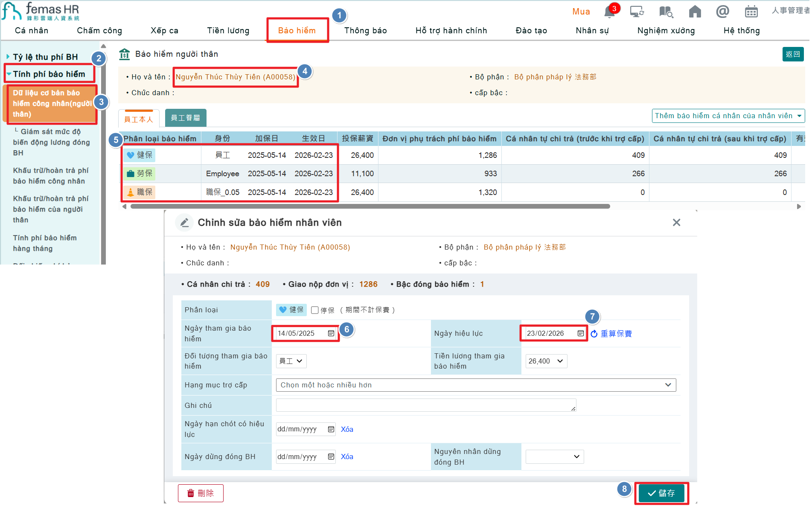The height and width of the screenshot is (512, 812).
Task: Open the Hạng mục trợ cấp dropdown
Action: coord(476,385)
